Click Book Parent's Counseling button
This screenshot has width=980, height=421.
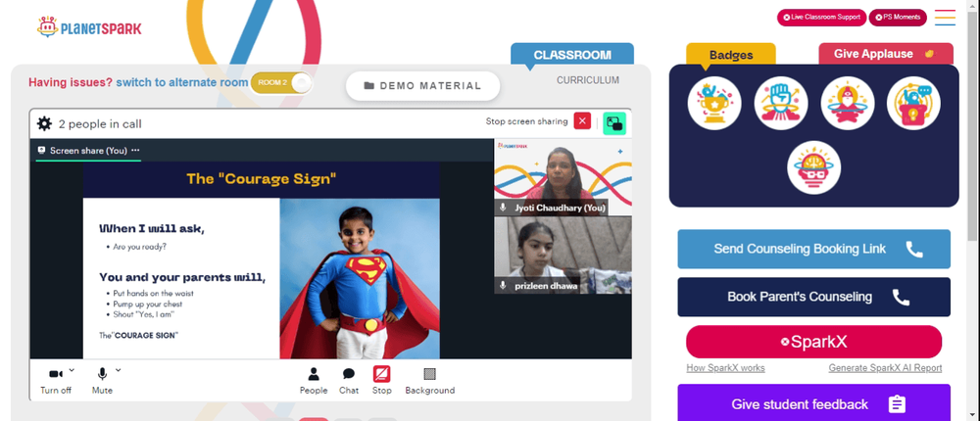coord(813,297)
